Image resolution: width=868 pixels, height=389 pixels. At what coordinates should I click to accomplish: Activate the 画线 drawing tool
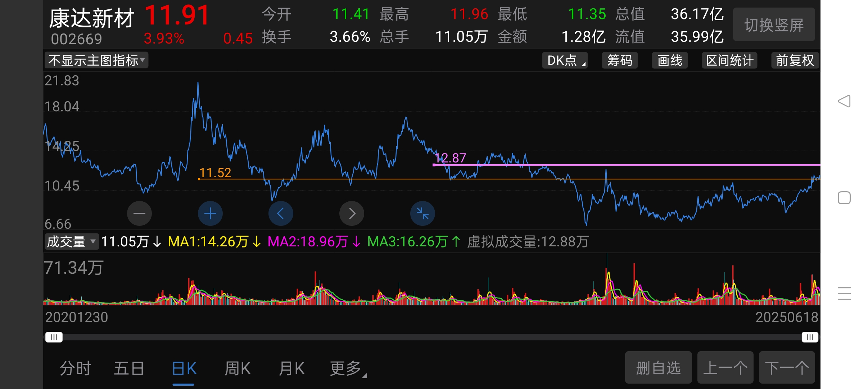coord(670,60)
